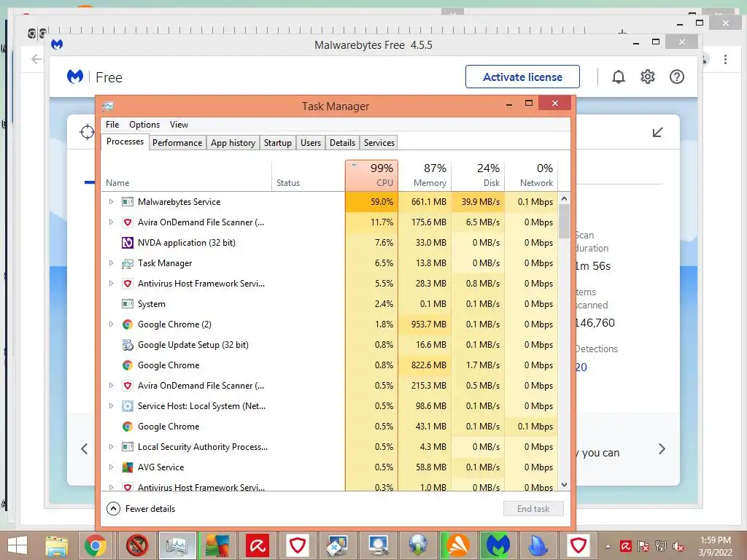Switch to the Performance tab
This screenshot has height=560, width=747.
[177, 143]
